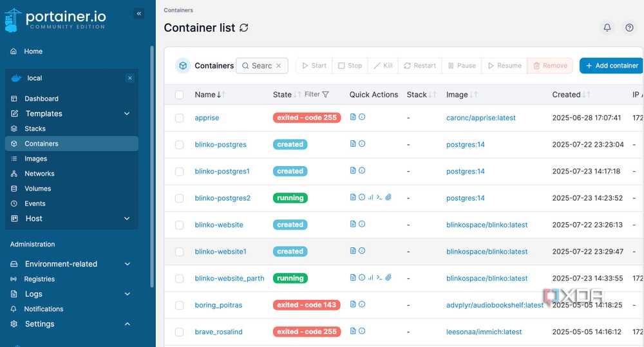Expand the Environment-related chevron
Screen dimensions: 644x347
point(128,264)
